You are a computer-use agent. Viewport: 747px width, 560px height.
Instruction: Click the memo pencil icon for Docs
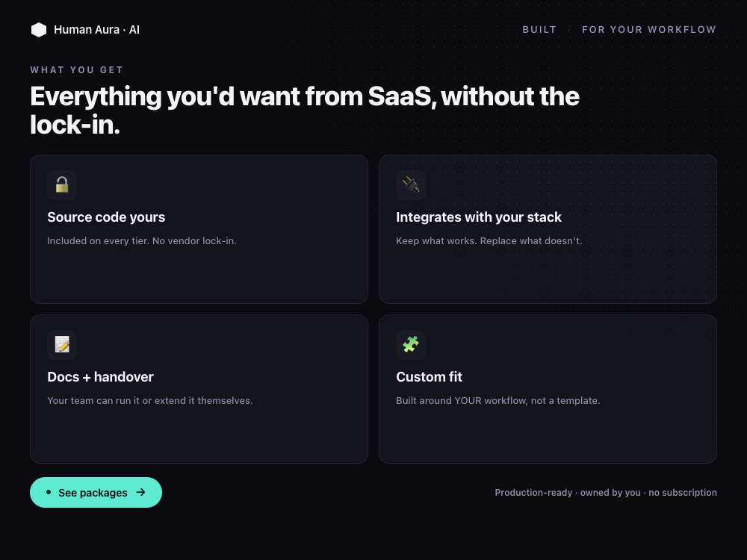point(62,344)
